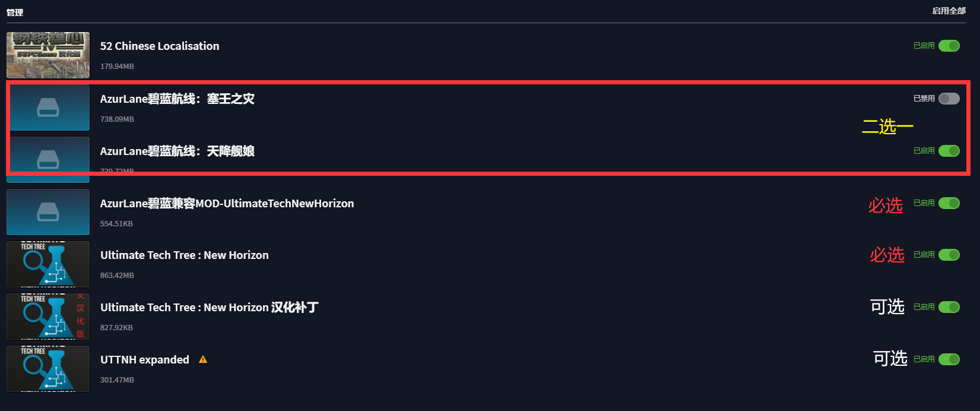This screenshot has width=980, height=411.
Task: Turn off the AzurLane碧蓝兼容MOD toggle
Action: coord(949,203)
